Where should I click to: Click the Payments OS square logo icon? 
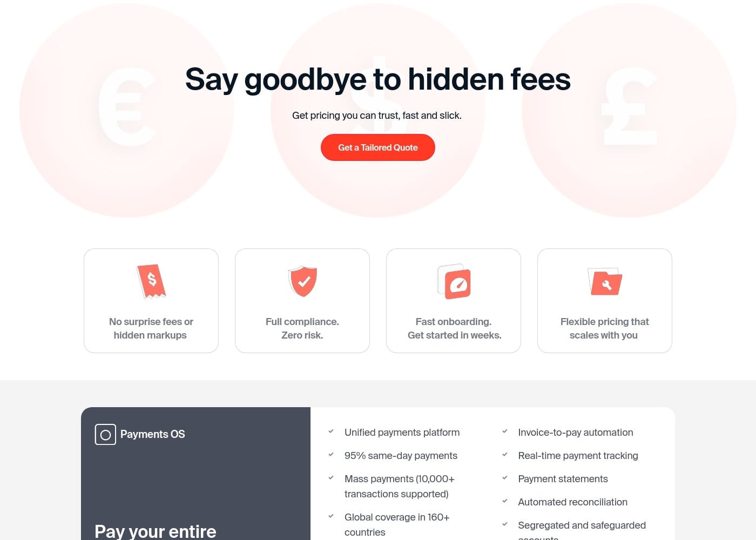[x=105, y=434]
